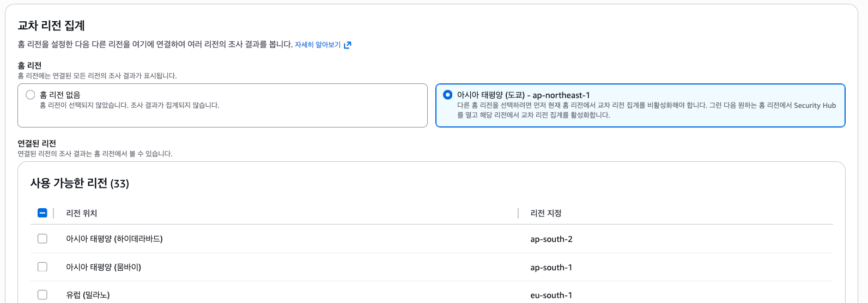Viewport: 868px width, 303px height.
Task: Check the 유럽 (밀라노) row checkbox
Action: tap(43, 295)
